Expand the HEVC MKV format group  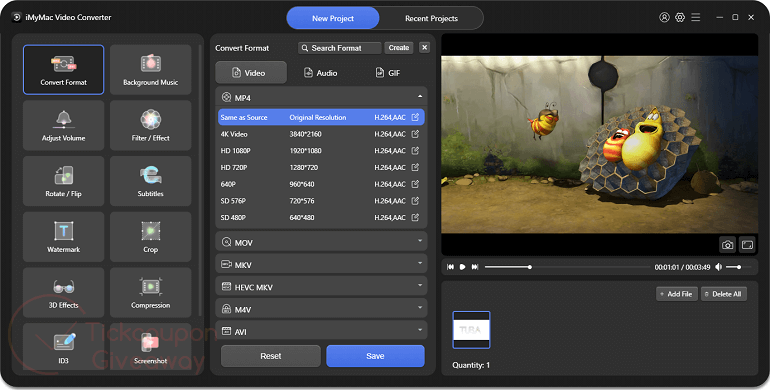point(420,285)
